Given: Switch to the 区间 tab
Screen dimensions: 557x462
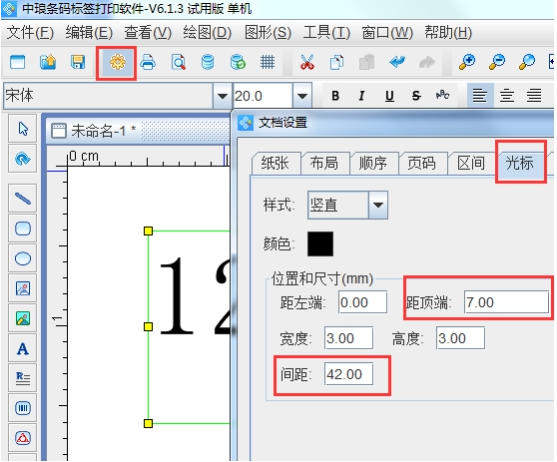Looking at the screenshot, I should [471, 163].
